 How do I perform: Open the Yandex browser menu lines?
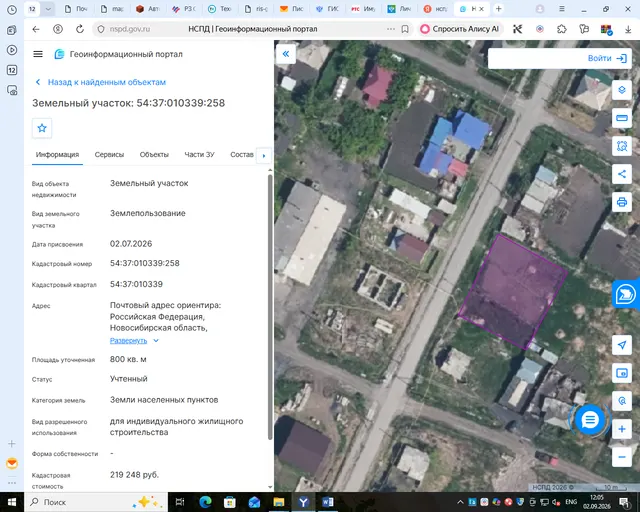click(x=562, y=9)
